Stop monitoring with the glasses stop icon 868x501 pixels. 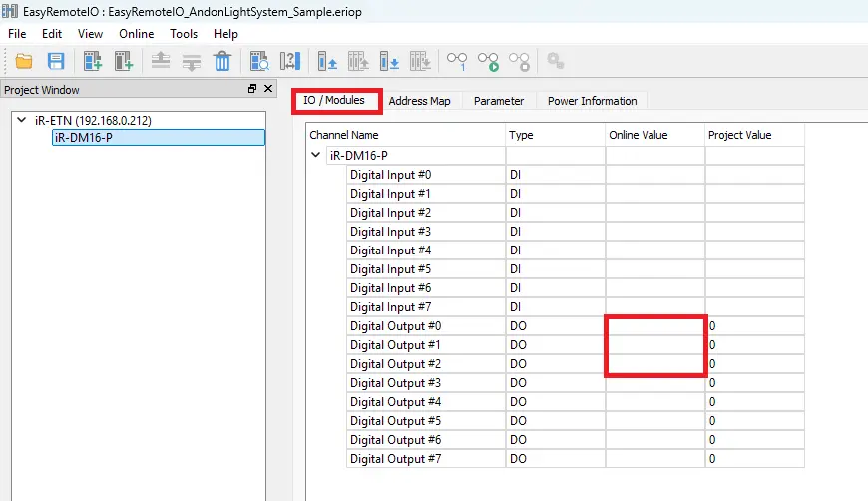tap(519, 61)
